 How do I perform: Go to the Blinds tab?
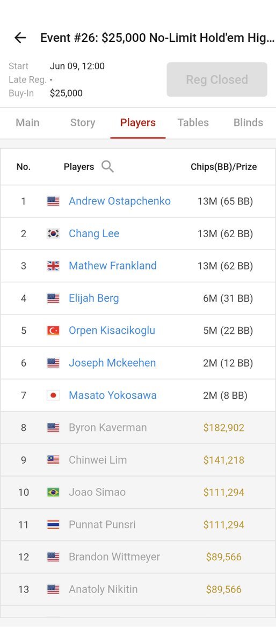[x=248, y=122]
